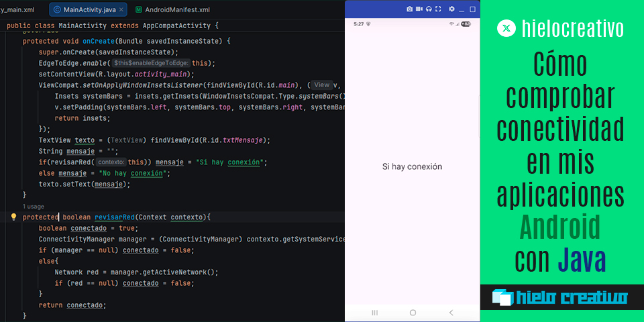Screen dimensions: 644x322
Task: Click the 'return conectado;' statement
Action: tap(72, 305)
